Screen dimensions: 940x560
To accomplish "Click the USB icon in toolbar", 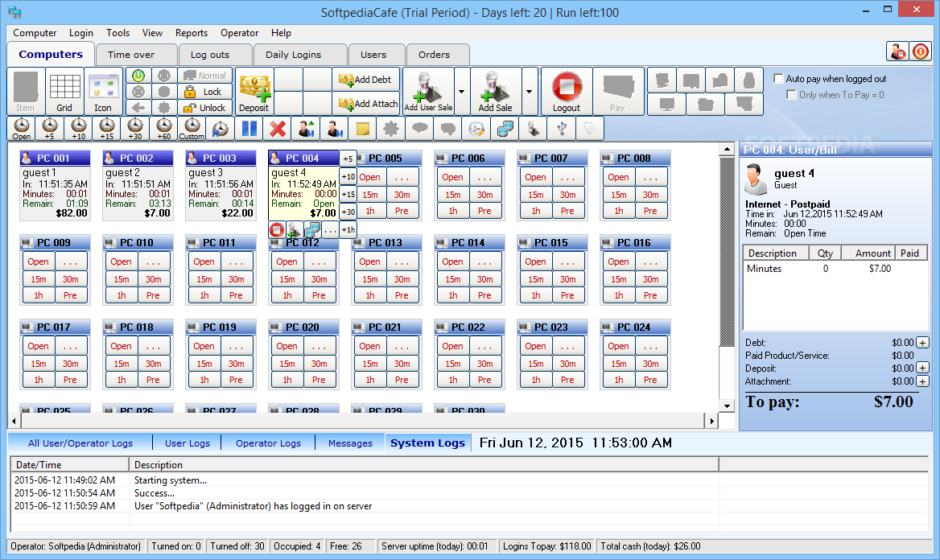I will tap(562, 128).
